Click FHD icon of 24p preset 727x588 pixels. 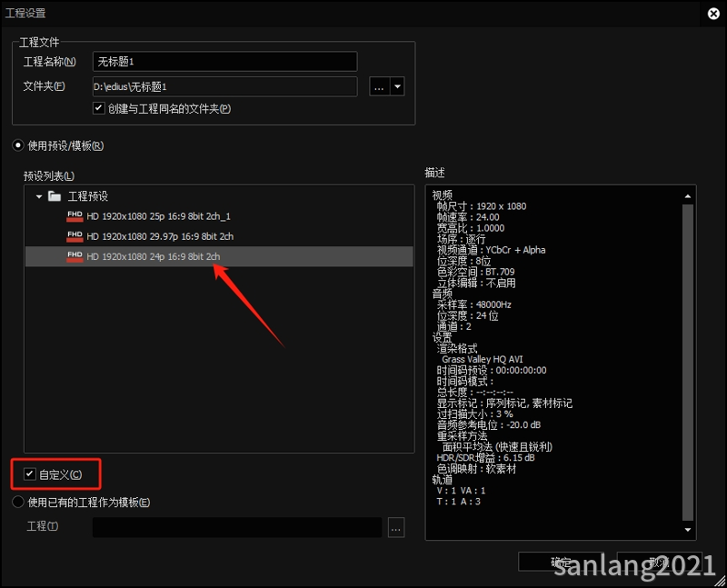point(75,256)
